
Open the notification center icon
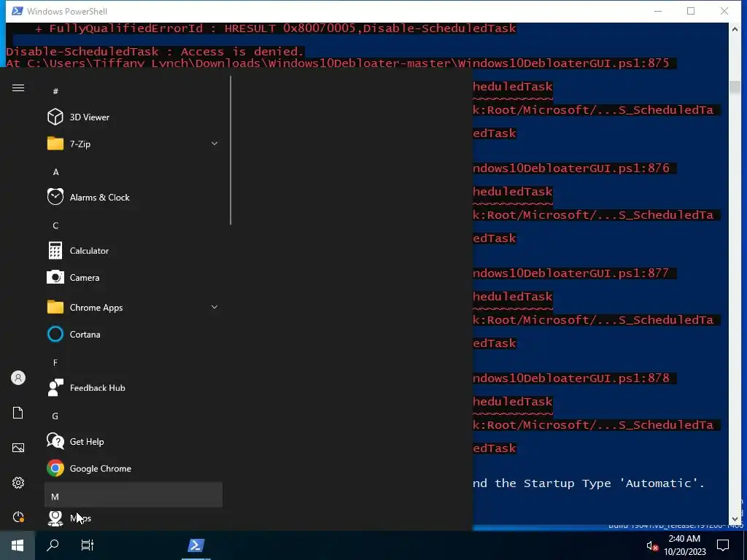coord(723,545)
